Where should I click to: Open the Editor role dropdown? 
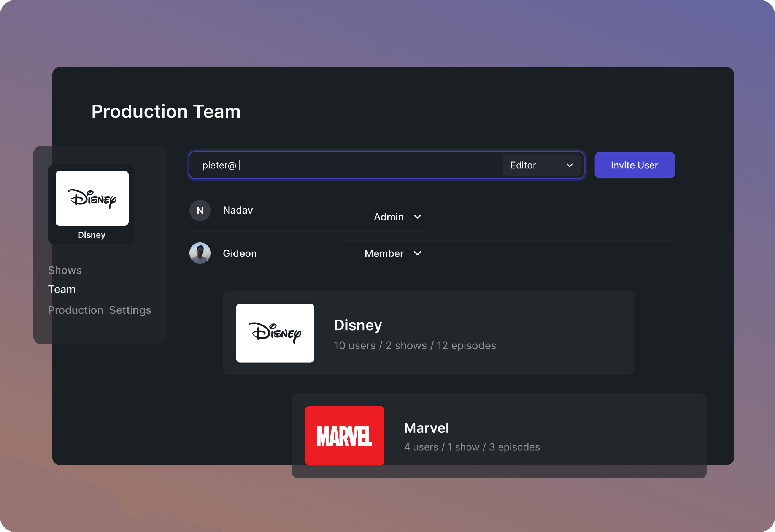532,165
